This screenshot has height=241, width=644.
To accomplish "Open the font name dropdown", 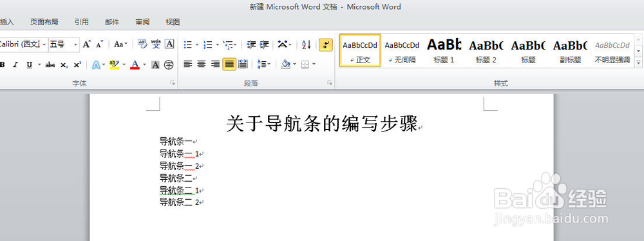I will pos(44,44).
